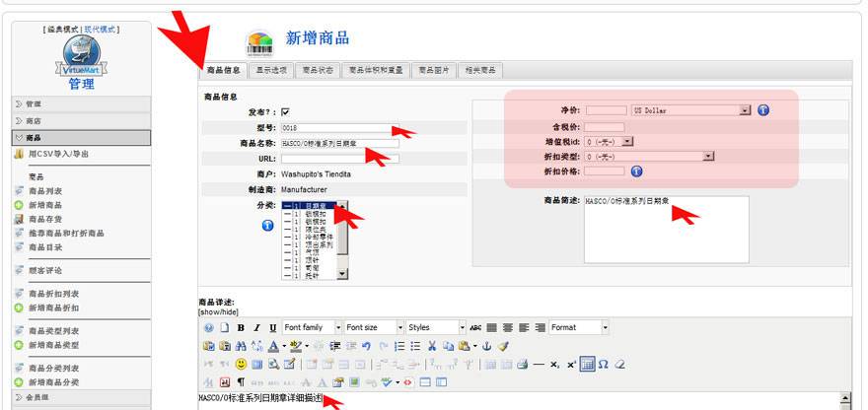This screenshot has height=410, width=868.
Task: Switch to the 相关商品 tab
Action: [480, 71]
